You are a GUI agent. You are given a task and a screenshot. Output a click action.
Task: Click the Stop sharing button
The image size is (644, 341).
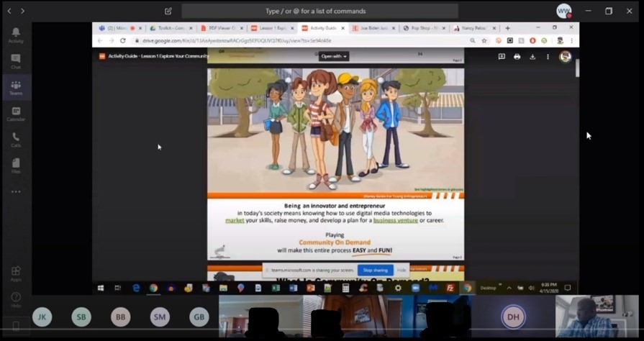pos(376,270)
